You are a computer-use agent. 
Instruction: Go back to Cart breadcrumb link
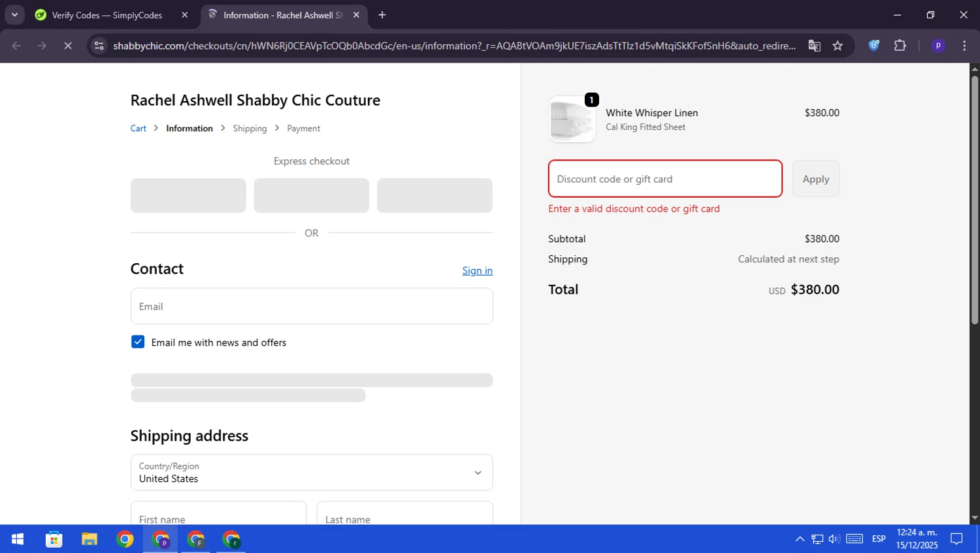(x=138, y=129)
